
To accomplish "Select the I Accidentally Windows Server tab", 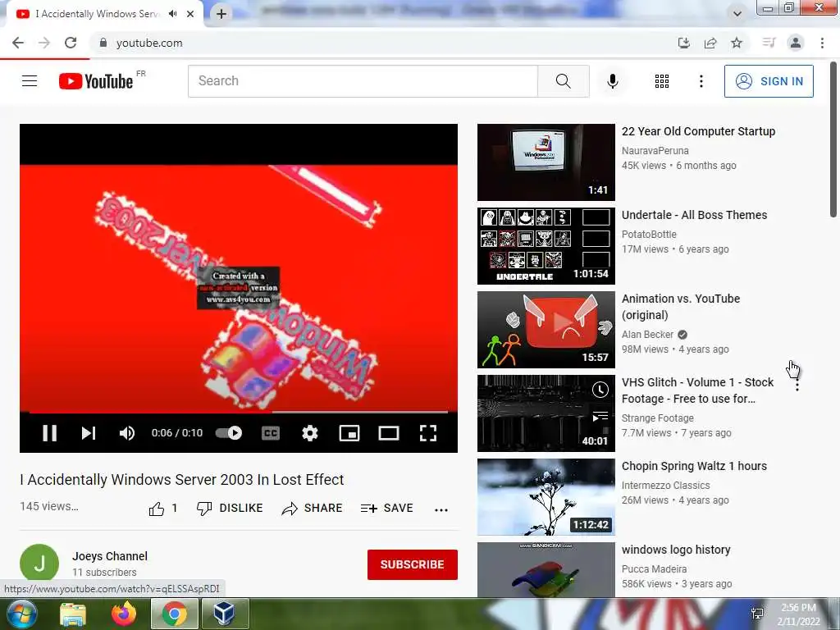I will pos(97,14).
